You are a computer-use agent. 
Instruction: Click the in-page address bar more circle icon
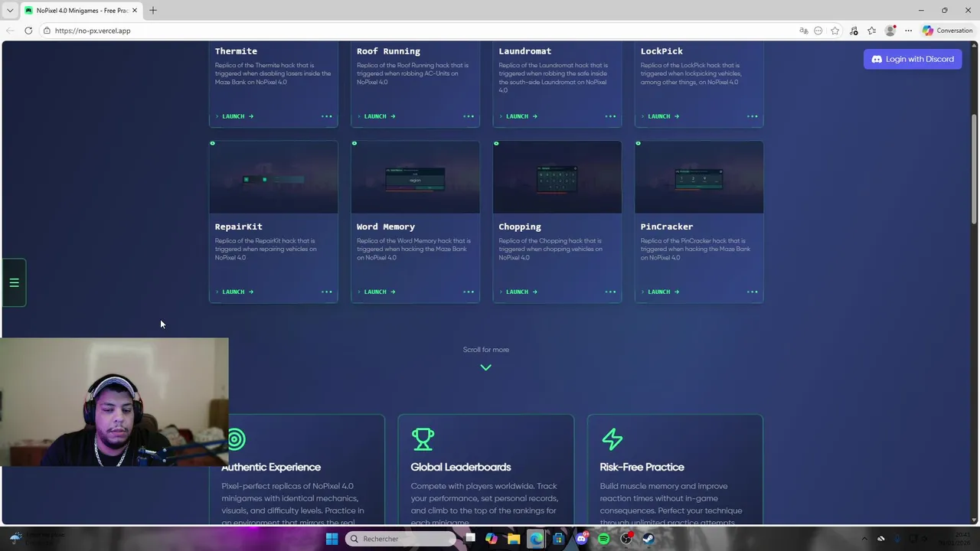point(818,31)
